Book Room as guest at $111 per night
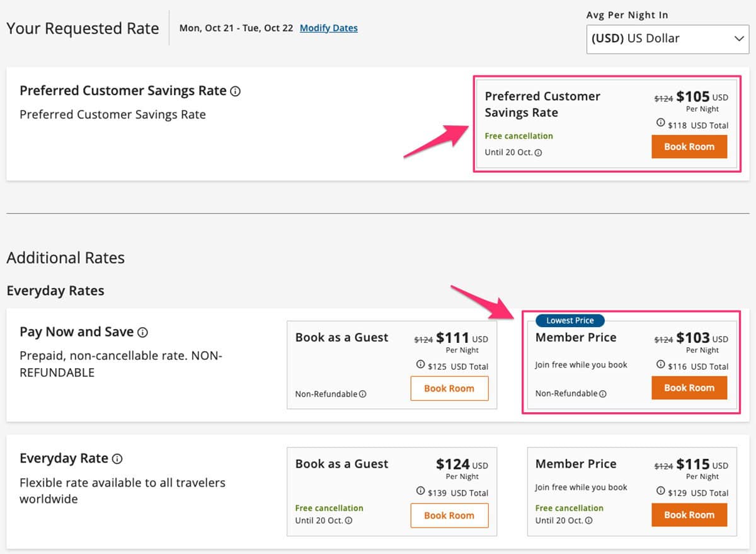Viewport: 756px width, 554px height. click(x=449, y=388)
